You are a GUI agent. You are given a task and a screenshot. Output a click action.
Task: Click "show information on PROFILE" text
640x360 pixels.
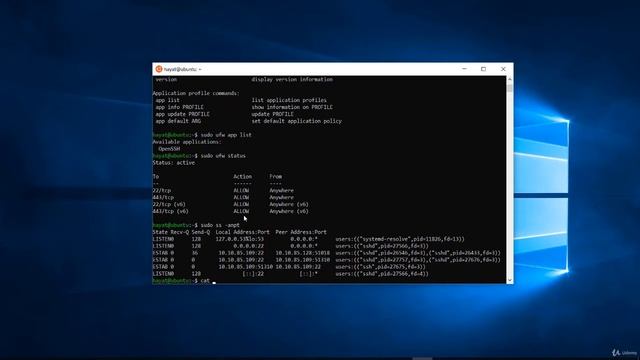coord(292,107)
